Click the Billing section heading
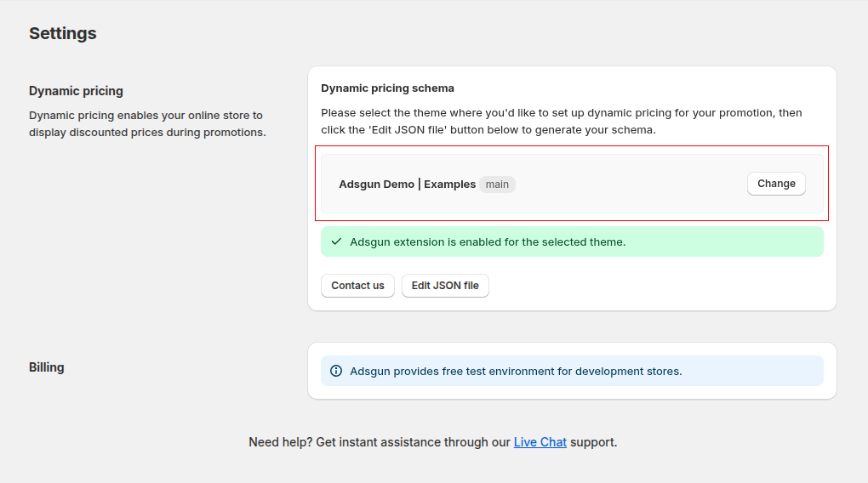Screen dimensions: 868x483 click(47, 367)
